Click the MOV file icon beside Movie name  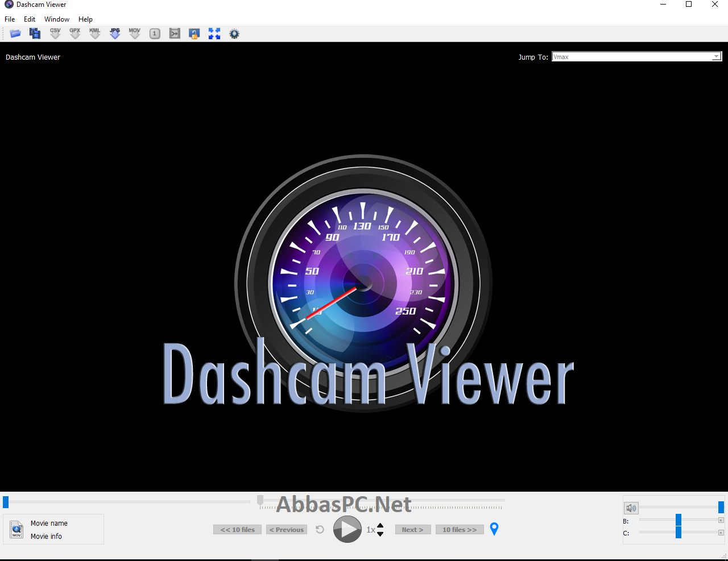(16, 529)
